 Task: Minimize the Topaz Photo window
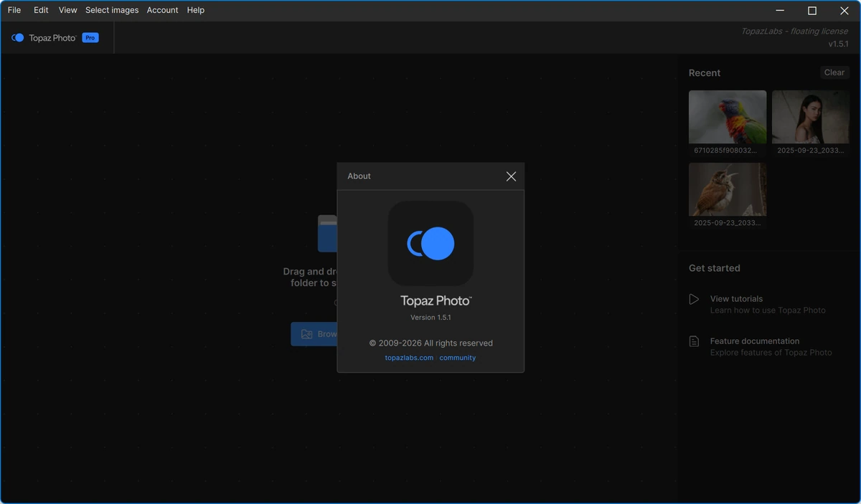coord(780,10)
